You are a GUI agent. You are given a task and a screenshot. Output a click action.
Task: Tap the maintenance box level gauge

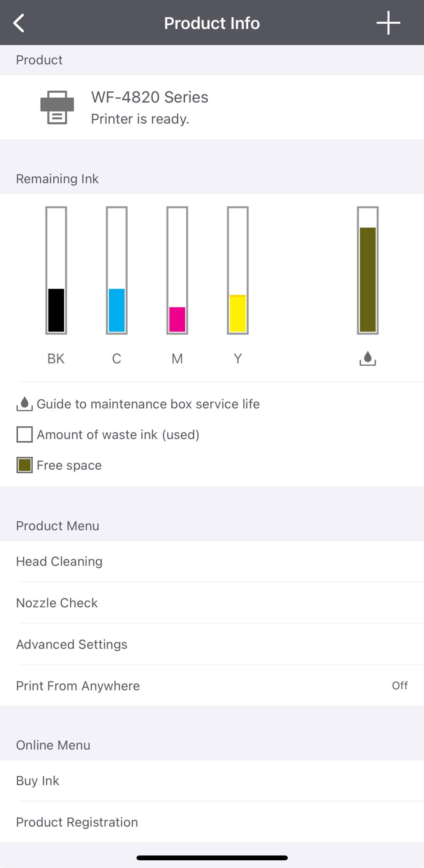coord(368,270)
